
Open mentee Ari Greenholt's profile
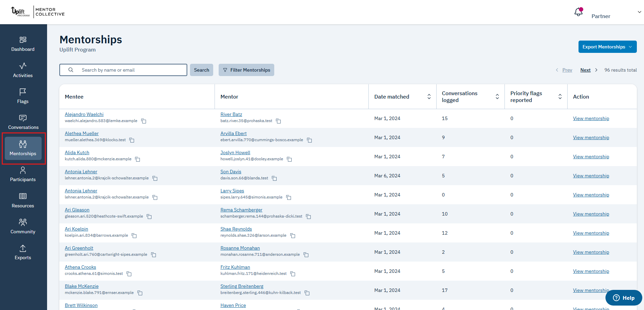[x=79, y=248]
